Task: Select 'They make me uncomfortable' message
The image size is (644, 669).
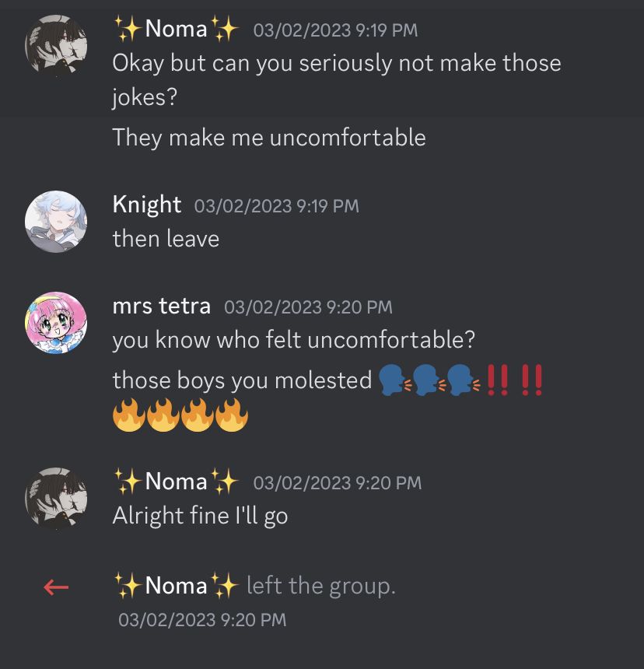Action: point(269,138)
